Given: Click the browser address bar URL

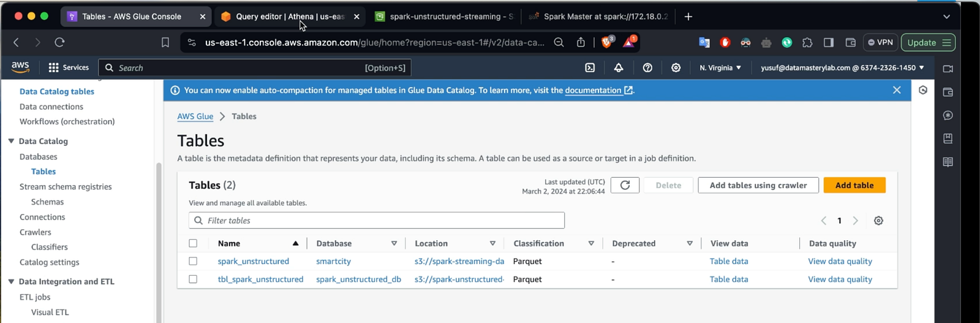Looking at the screenshot, I should [x=374, y=42].
